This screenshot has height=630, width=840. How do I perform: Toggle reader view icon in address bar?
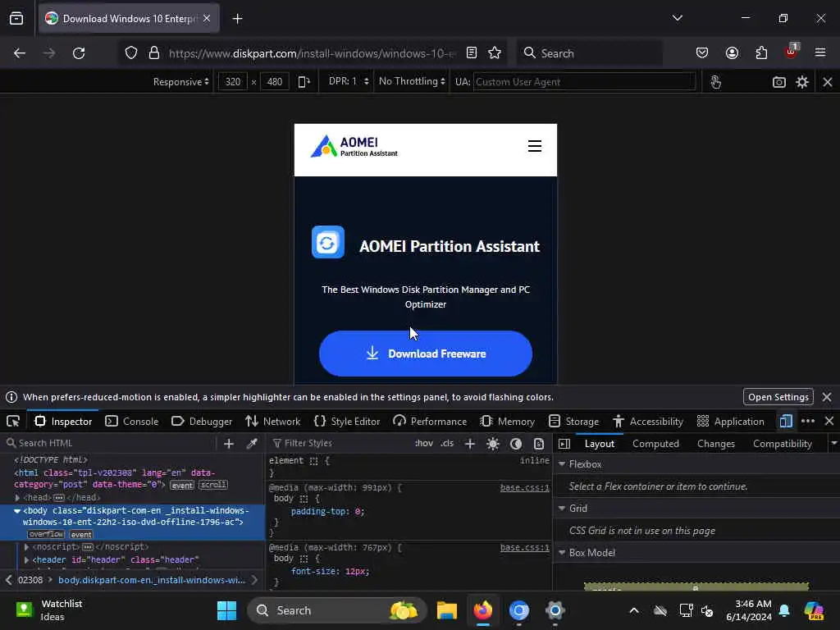472,53
